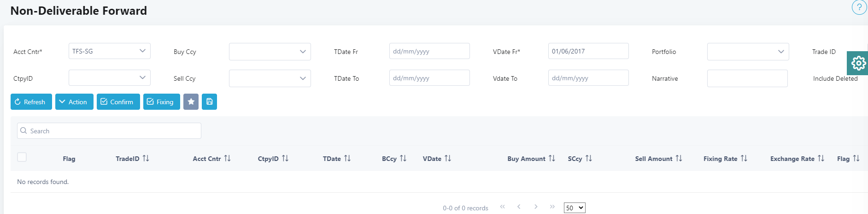The height and width of the screenshot is (214, 868).
Task: Open the Action menu button
Action: (x=74, y=102)
